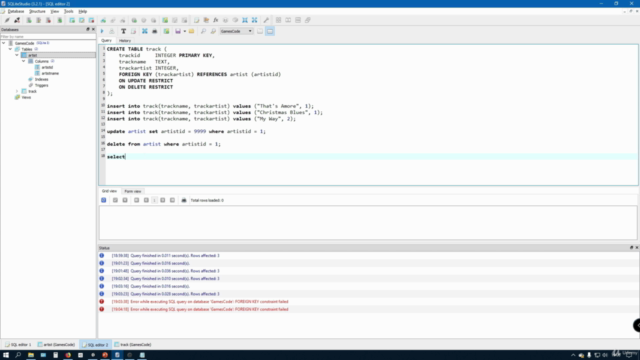Close the Databases panel

(x=93, y=29)
